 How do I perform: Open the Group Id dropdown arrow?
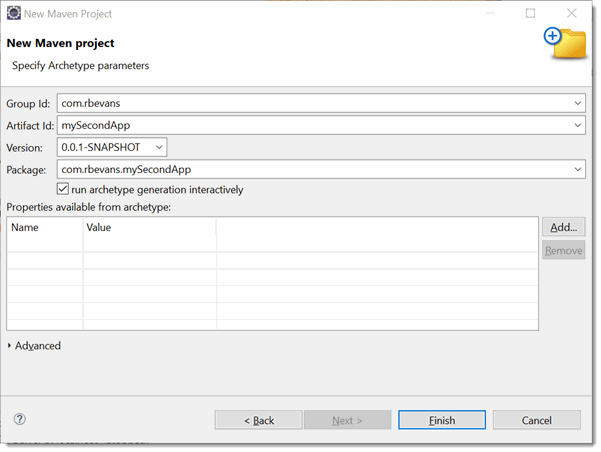[578, 103]
